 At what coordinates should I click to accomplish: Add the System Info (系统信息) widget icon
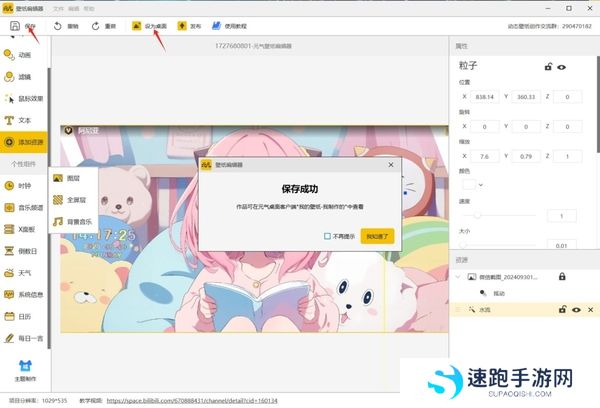9,294
